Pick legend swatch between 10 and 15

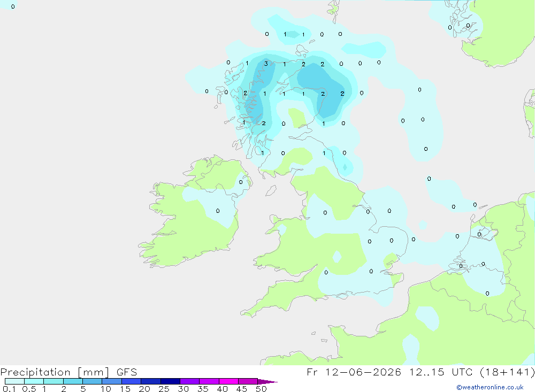112,381
